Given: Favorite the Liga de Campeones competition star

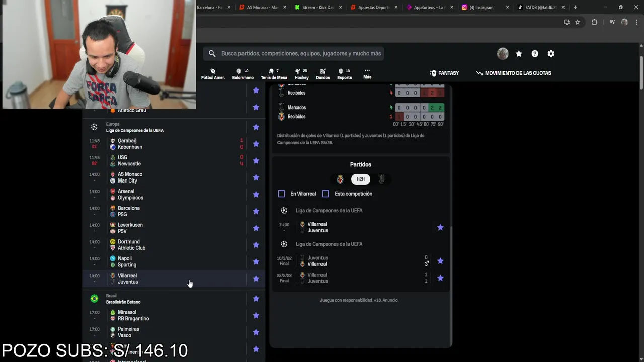Looking at the screenshot, I should coord(256,127).
